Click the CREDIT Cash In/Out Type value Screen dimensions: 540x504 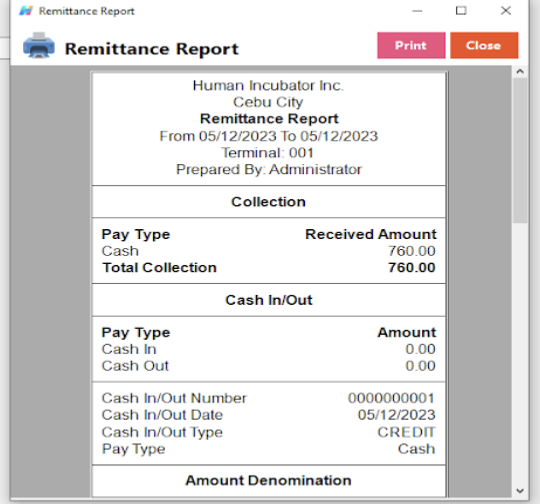(x=406, y=432)
